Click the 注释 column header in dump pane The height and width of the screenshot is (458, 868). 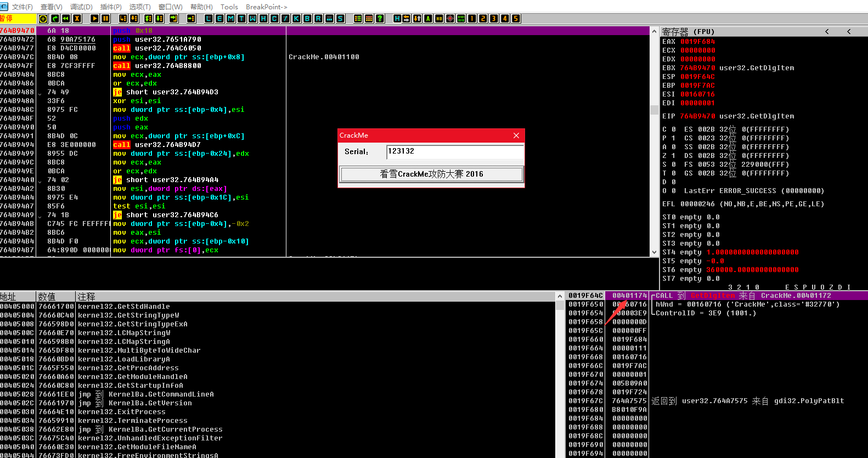(315, 297)
